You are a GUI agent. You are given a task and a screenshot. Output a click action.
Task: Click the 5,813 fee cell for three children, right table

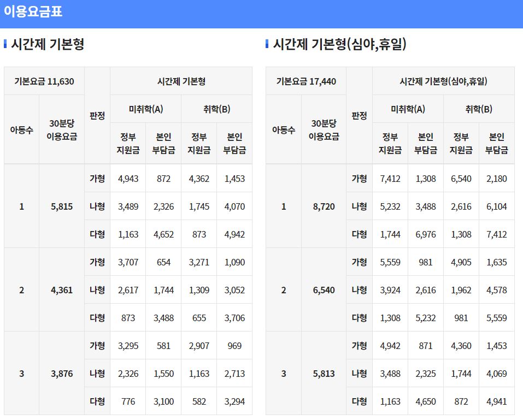325,374
